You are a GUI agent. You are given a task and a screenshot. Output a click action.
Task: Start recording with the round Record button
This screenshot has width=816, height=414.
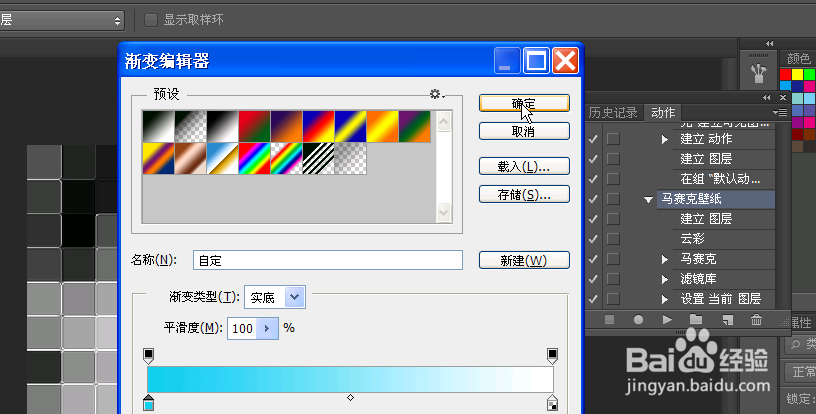tap(638, 320)
